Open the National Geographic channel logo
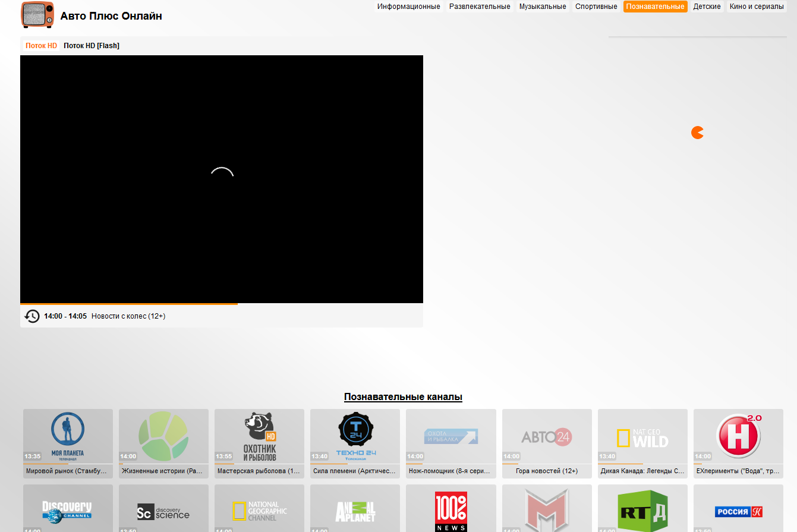The height and width of the screenshot is (532, 797). click(x=259, y=511)
